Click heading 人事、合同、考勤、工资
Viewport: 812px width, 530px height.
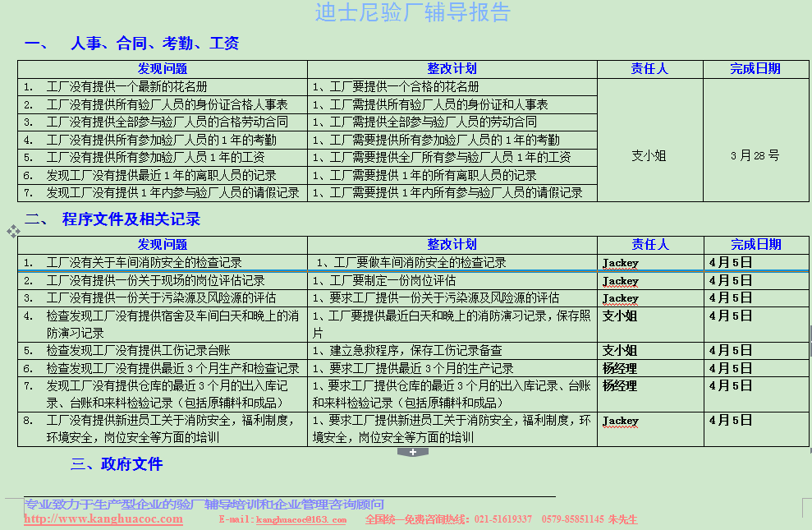[154, 43]
